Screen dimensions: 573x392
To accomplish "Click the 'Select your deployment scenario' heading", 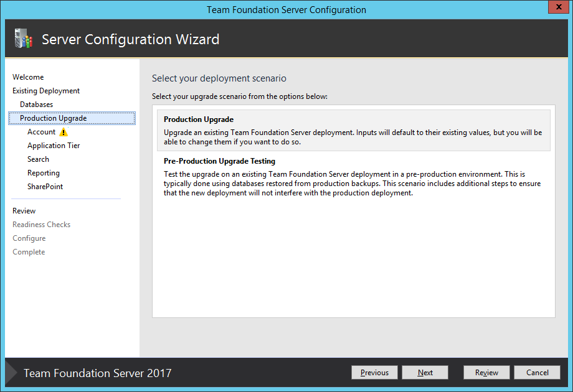I will [x=219, y=78].
